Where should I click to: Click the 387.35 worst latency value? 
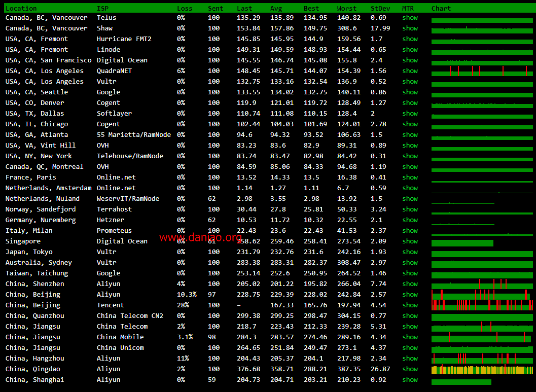[x=349, y=369]
